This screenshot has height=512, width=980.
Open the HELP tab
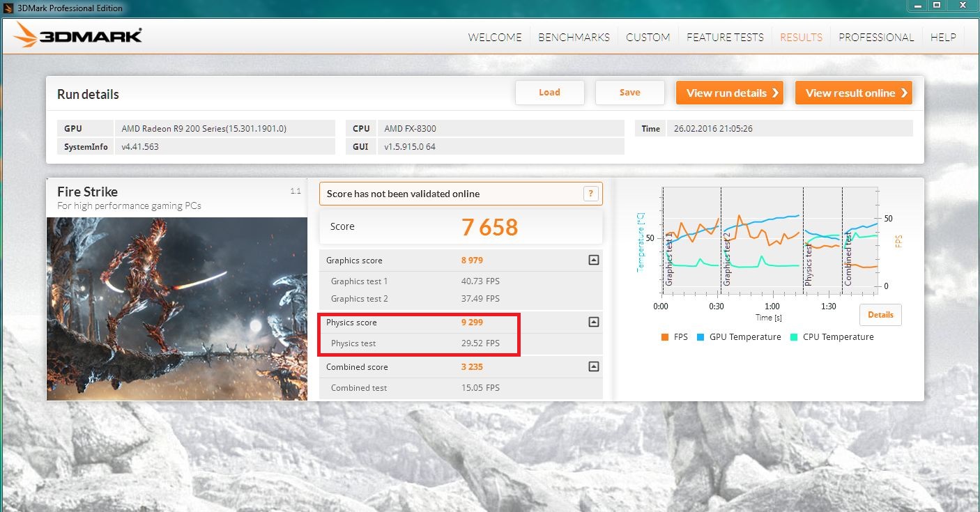click(x=943, y=38)
